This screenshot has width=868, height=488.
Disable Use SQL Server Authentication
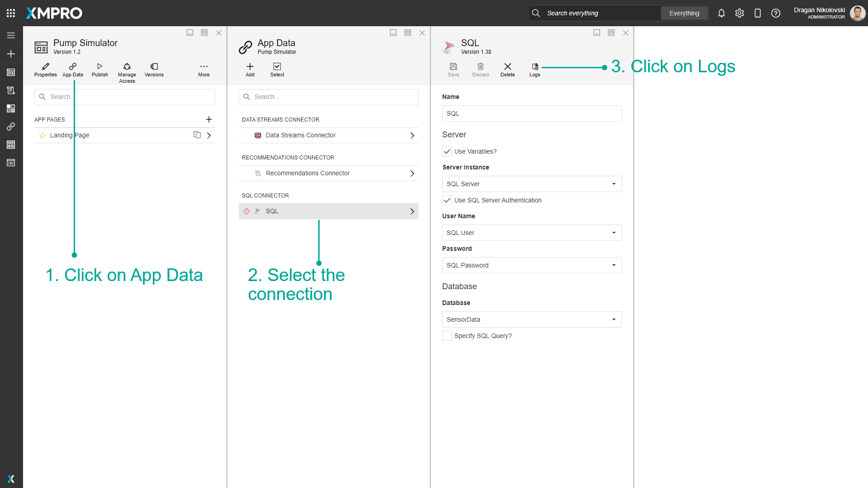[x=447, y=200]
